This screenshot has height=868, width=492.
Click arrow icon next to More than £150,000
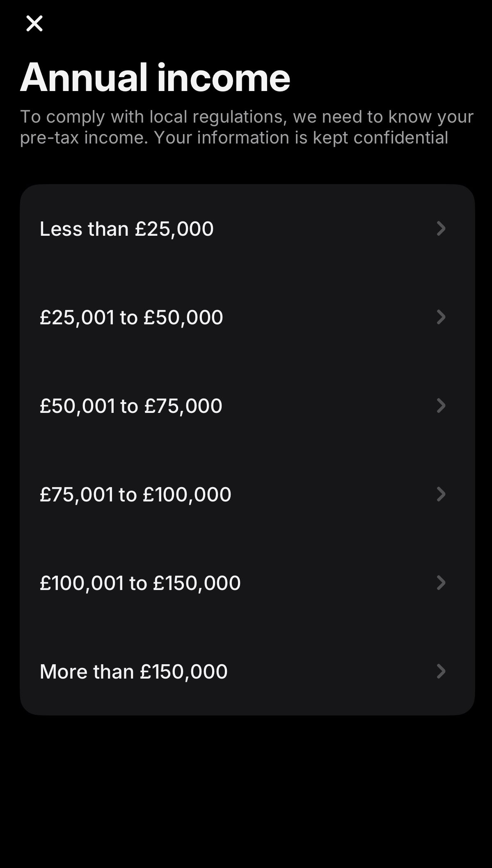point(441,671)
